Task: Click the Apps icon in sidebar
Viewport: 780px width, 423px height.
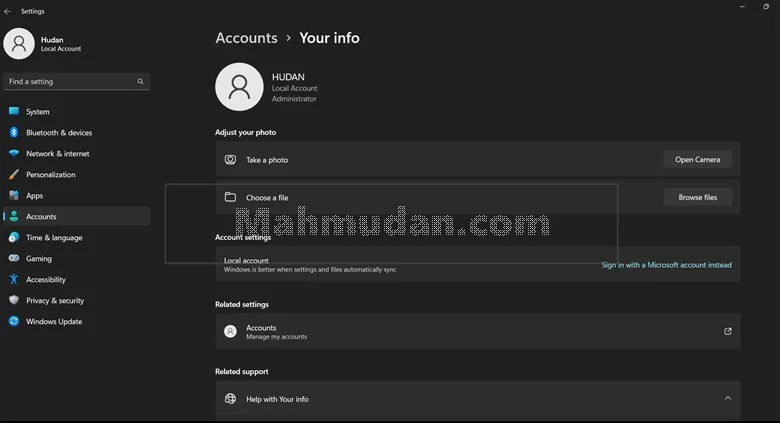Action: (14, 195)
